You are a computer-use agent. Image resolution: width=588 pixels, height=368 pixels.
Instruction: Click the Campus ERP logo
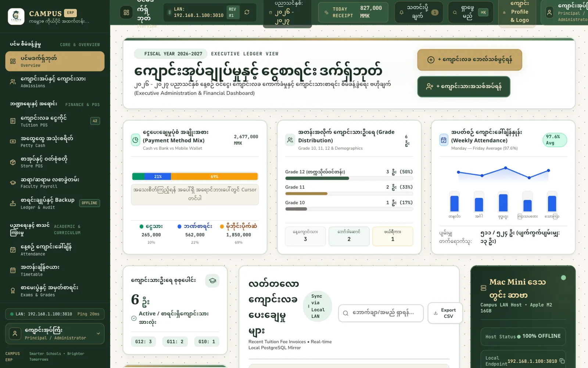point(16,16)
